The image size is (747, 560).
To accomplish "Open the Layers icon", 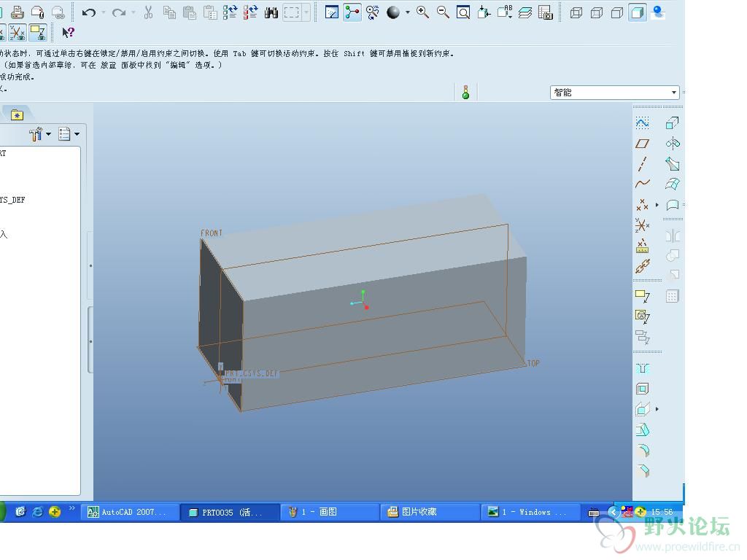I will coord(525,12).
